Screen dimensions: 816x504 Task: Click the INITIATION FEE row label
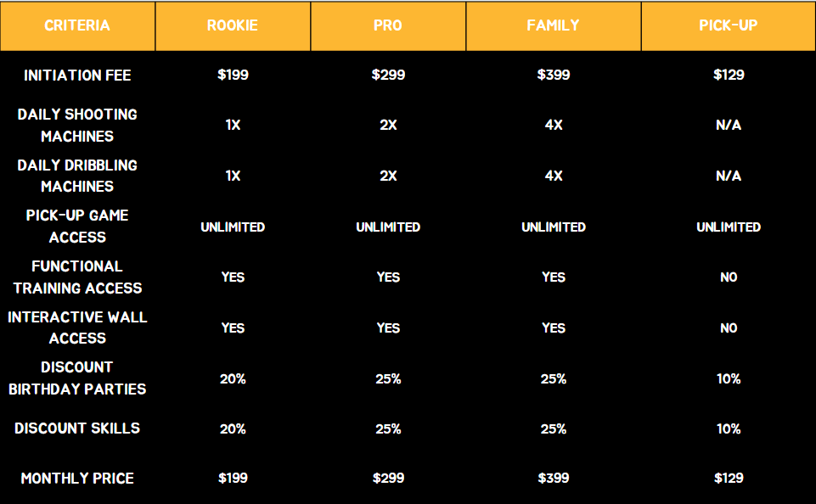77,76
